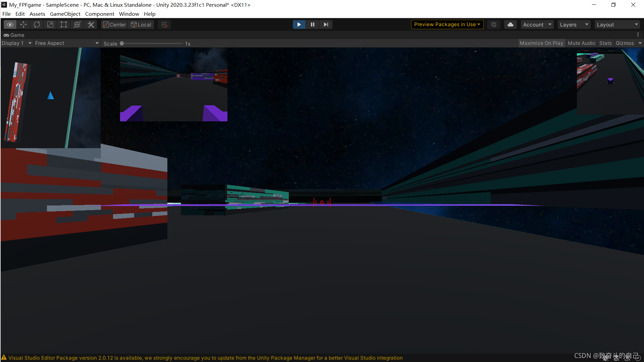Screen dimensions: 644x362
Task: Start Play mode
Action: click(299, 24)
